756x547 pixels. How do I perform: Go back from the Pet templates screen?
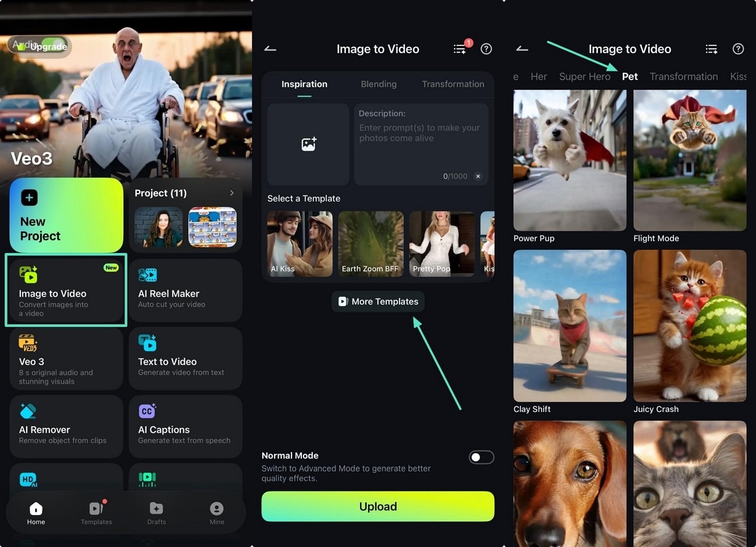coord(522,49)
